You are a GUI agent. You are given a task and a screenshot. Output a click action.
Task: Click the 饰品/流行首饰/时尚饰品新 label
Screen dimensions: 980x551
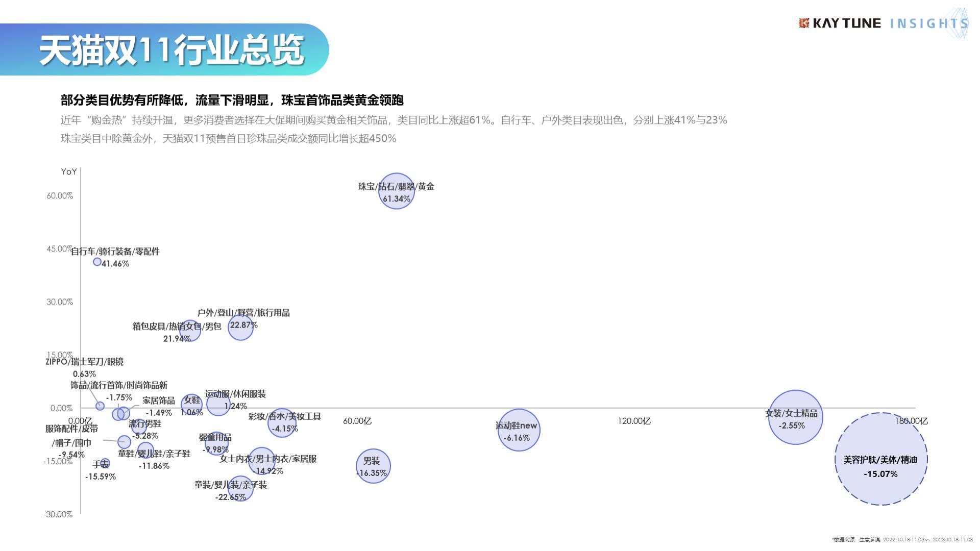[x=119, y=385]
